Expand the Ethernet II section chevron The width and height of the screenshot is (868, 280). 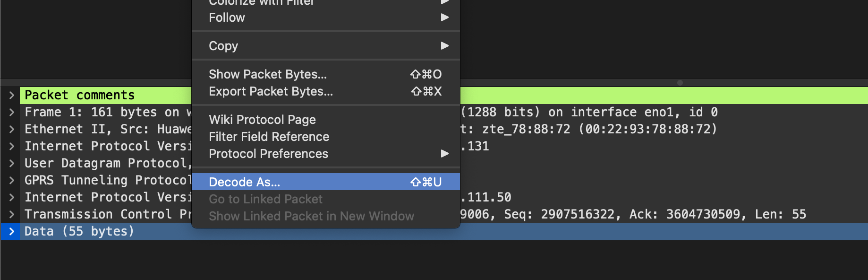coord(11,129)
